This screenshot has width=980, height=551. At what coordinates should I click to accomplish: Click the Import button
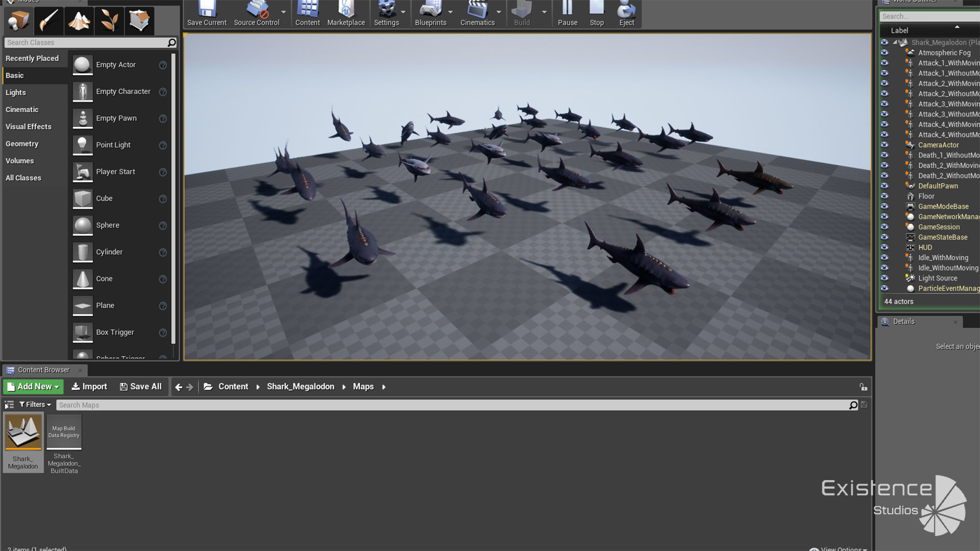point(89,387)
